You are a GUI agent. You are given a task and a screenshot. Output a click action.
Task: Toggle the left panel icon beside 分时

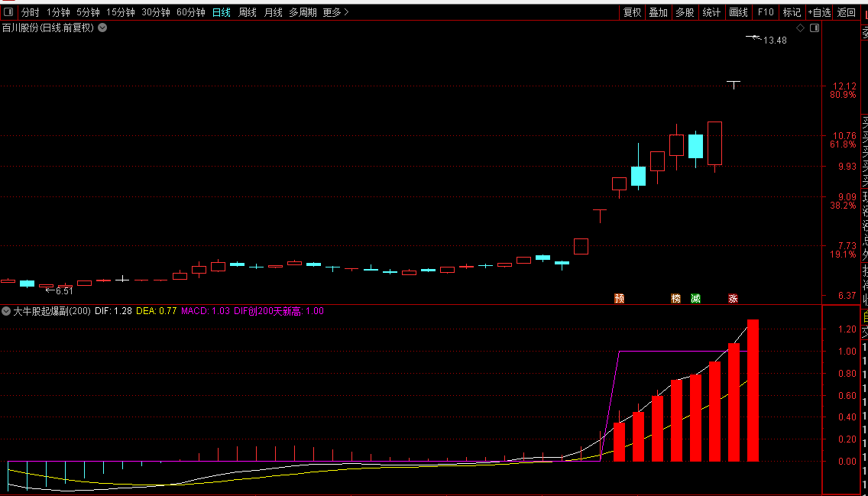(10, 12)
